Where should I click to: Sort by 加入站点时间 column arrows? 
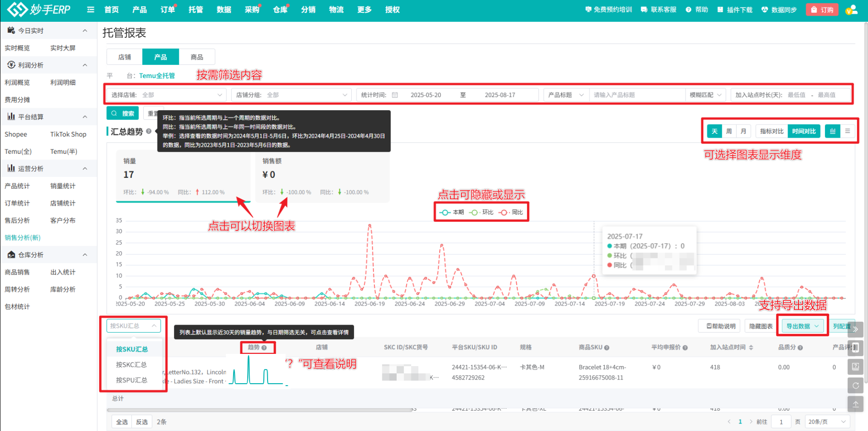tap(751, 348)
